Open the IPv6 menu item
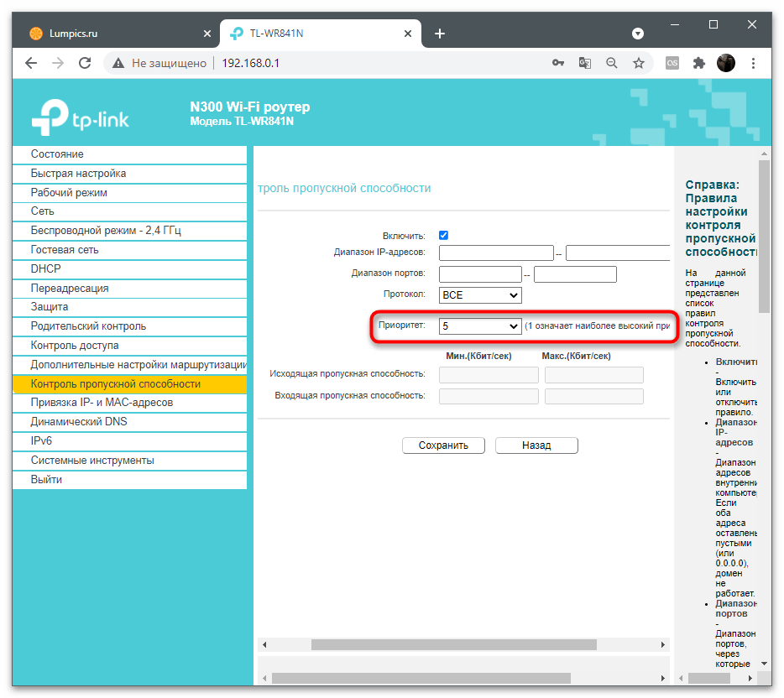784x698 pixels. click(129, 441)
